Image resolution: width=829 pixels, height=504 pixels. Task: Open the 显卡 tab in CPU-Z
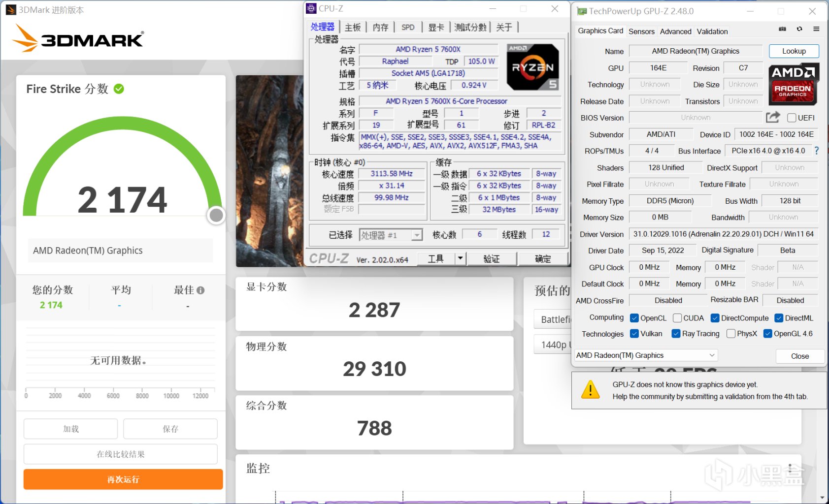click(x=436, y=27)
